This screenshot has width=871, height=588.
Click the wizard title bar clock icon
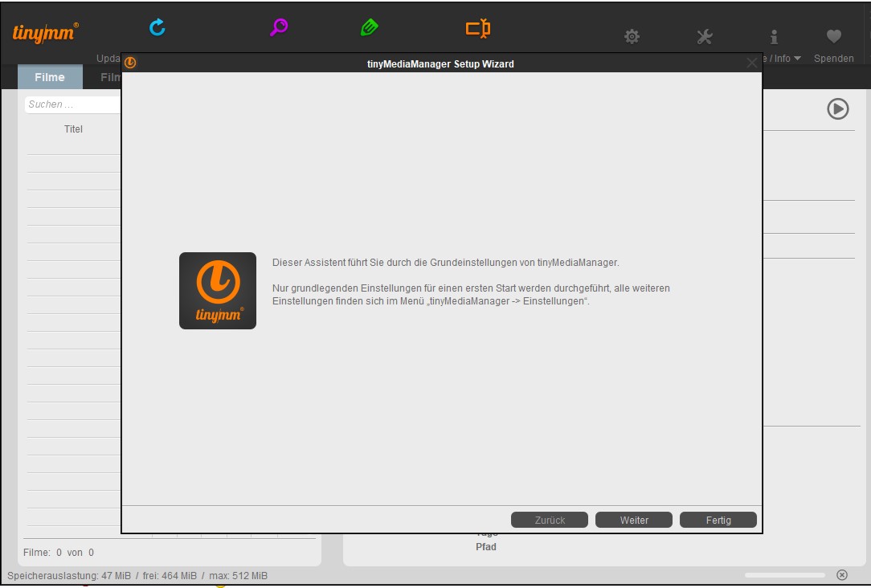tap(130, 63)
